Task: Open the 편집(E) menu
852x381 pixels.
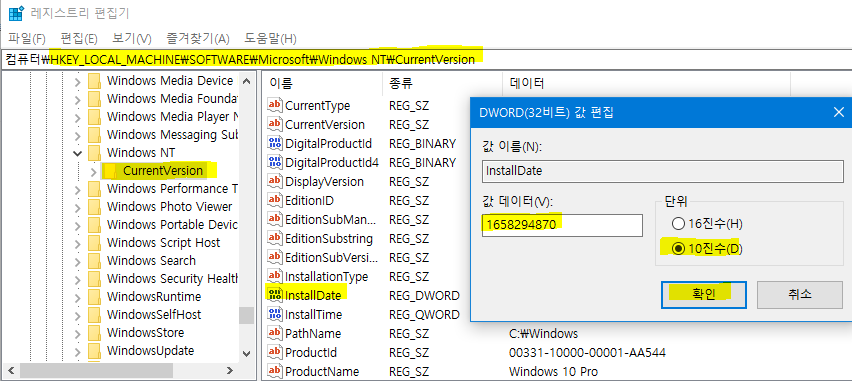Action: pyautogui.click(x=79, y=39)
